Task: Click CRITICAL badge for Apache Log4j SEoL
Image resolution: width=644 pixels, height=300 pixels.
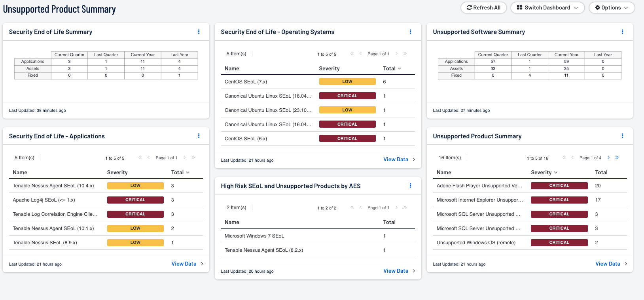Action: coord(135,200)
